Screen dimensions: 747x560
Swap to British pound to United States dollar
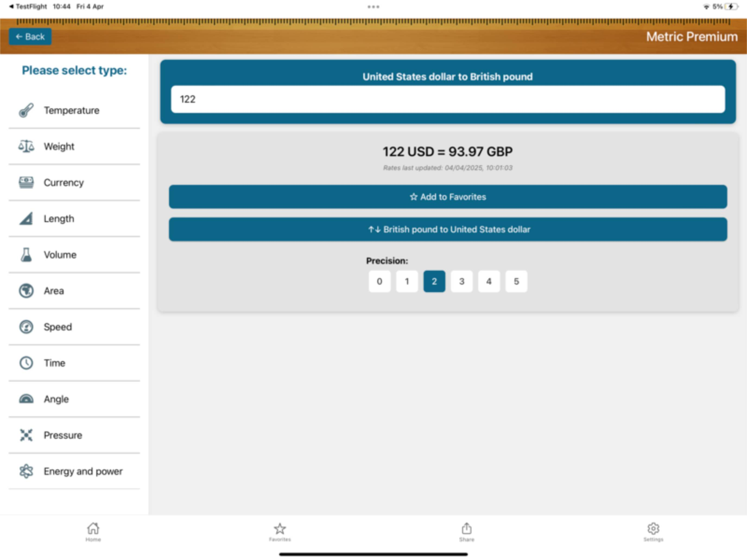pyautogui.click(x=448, y=230)
